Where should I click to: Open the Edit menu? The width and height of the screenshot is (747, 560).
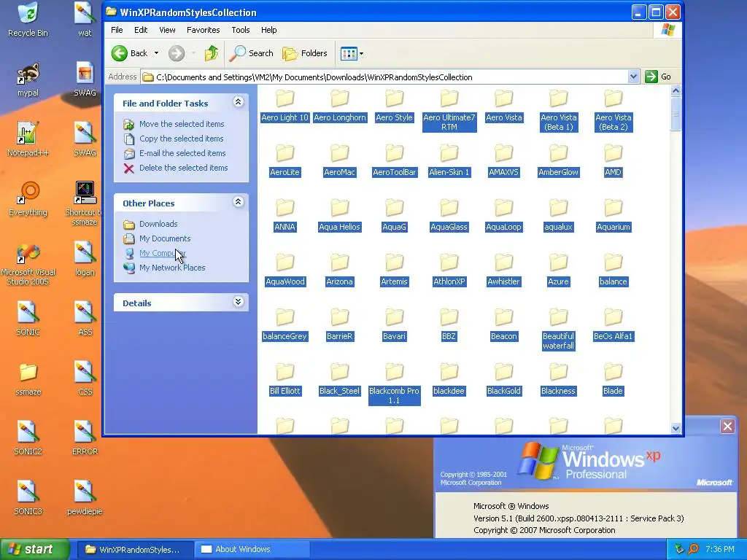tap(141, 30)
